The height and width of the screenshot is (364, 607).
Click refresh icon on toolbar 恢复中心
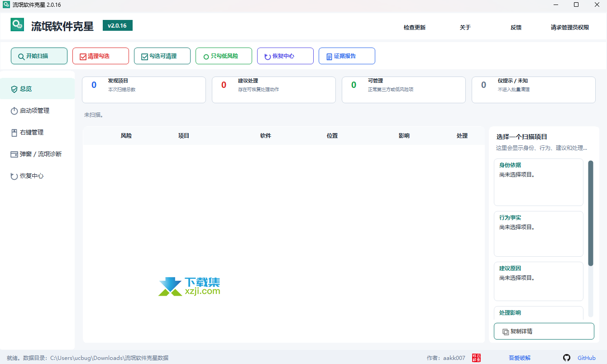(268, 57)
